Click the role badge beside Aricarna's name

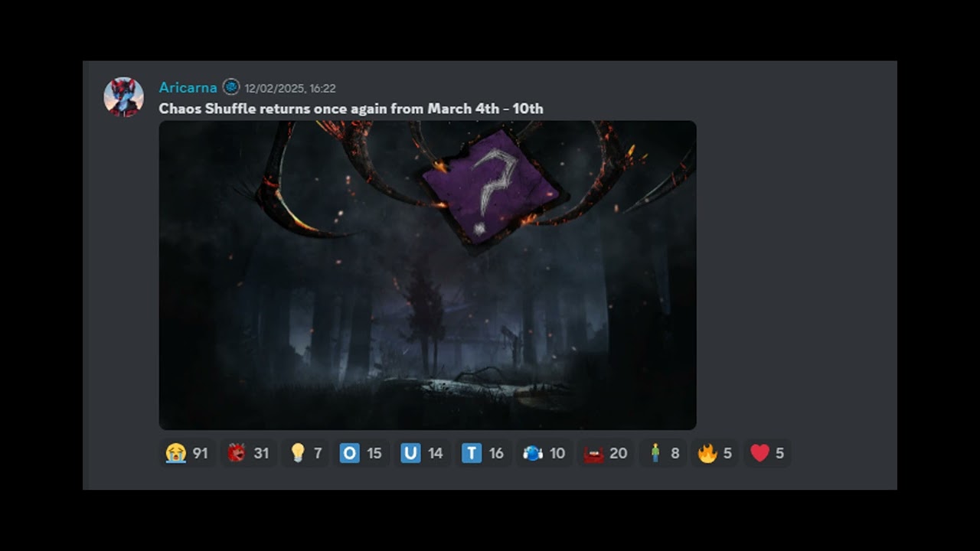[x=230, y=87]
